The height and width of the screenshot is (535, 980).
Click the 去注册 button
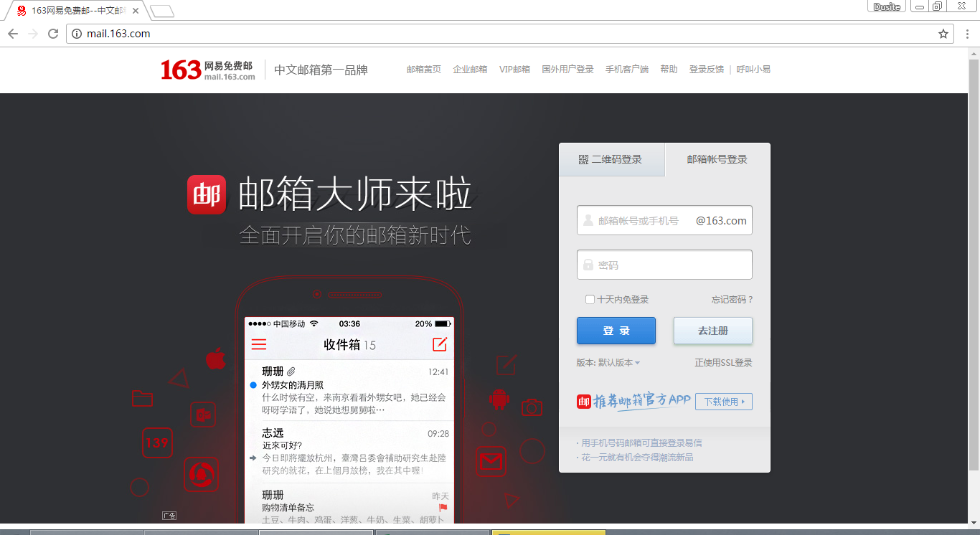tap(713, 331)
